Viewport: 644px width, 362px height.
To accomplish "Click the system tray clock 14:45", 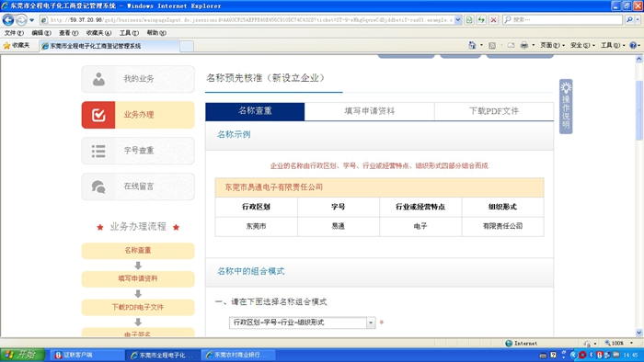I will coord(630,355).
